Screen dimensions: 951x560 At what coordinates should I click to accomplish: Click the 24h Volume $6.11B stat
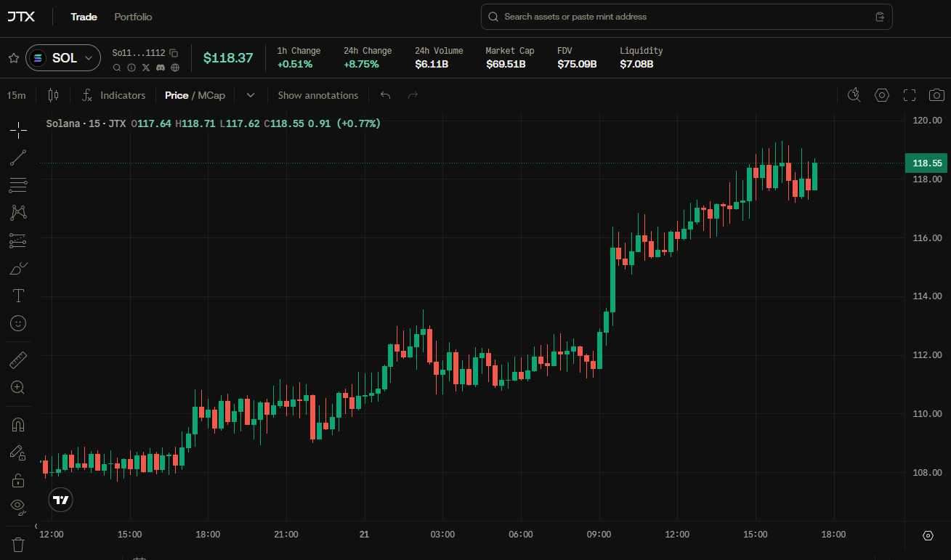(439, 57)
